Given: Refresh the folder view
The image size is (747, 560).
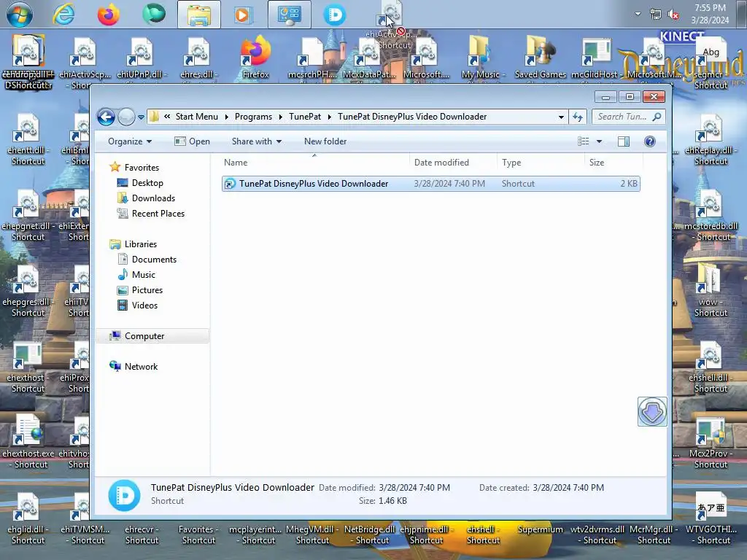Looking at the screenshot, I should coord(578,117).
